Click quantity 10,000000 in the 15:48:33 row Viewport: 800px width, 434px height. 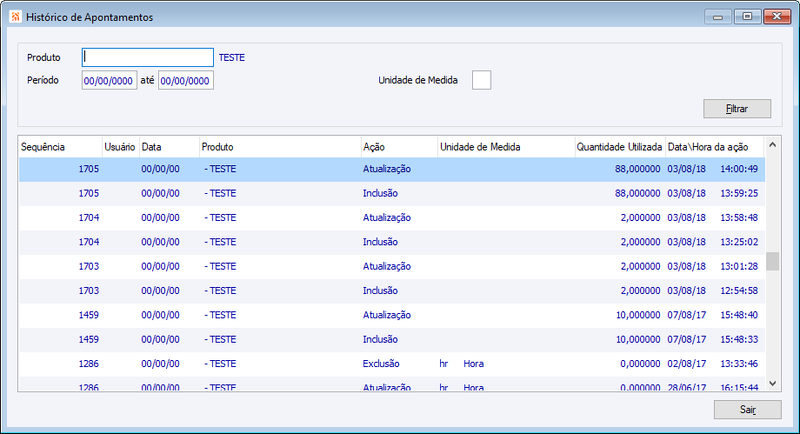pos(638,340)
